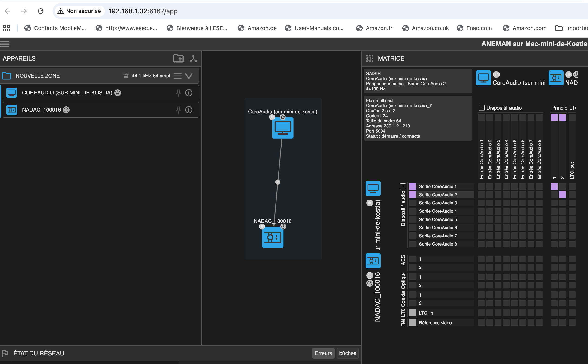Select the CoreAudio monitor node in world view
Image resolution: width=588 pixels, height=364 pixels.
pyautogui.click(x=282, y=128)
